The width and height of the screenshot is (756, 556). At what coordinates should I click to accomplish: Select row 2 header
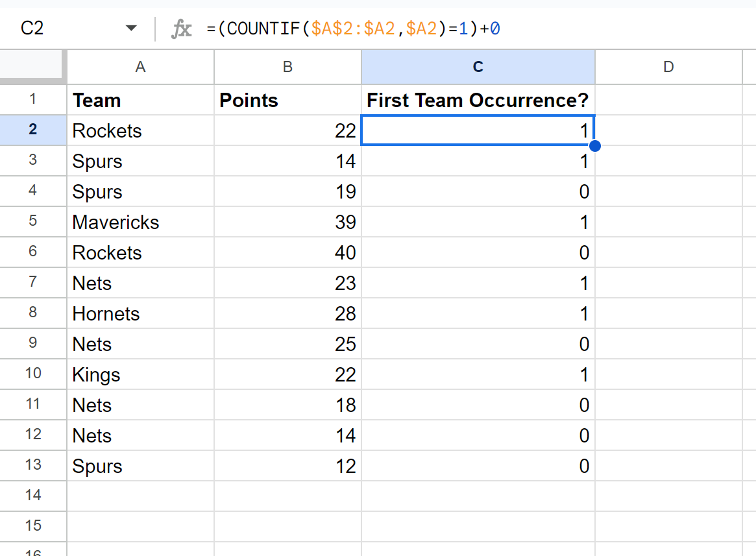pyautogui.click(x=33, y=130)
